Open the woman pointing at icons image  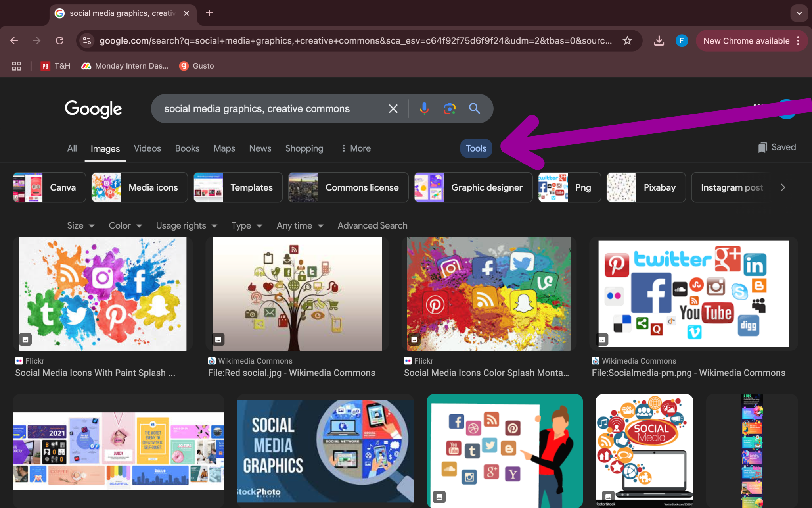click(x=504, y=451)
